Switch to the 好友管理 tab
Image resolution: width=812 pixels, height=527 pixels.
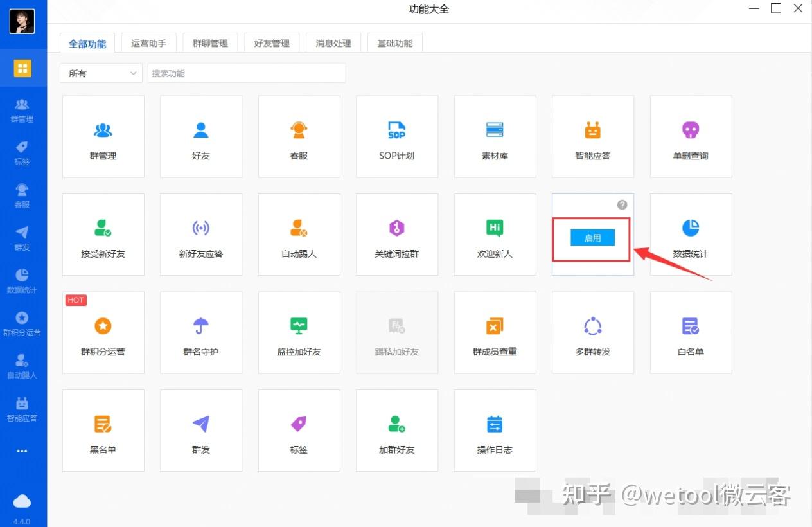272,43
